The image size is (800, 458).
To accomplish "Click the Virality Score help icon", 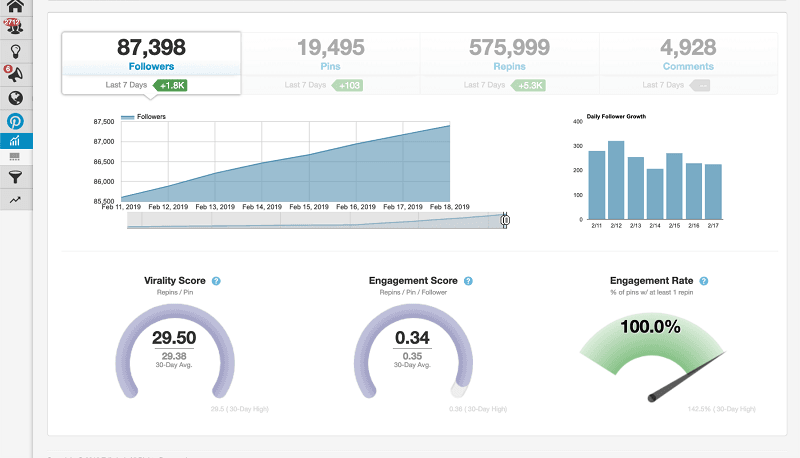I will 216,282.
